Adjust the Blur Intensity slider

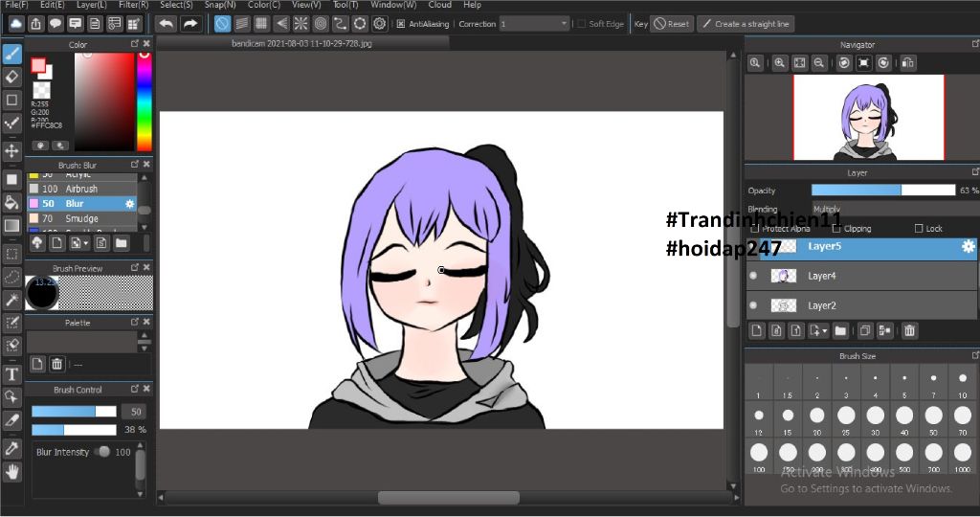click(104, 451)
